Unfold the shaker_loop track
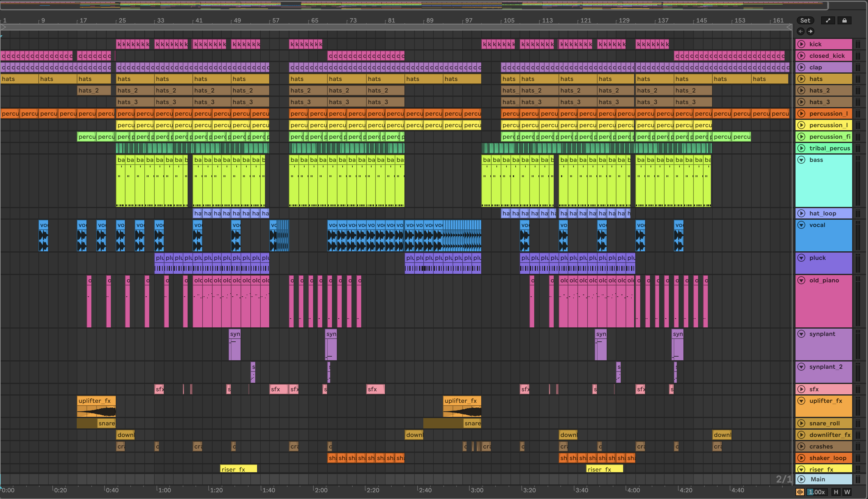 (802, 458)
